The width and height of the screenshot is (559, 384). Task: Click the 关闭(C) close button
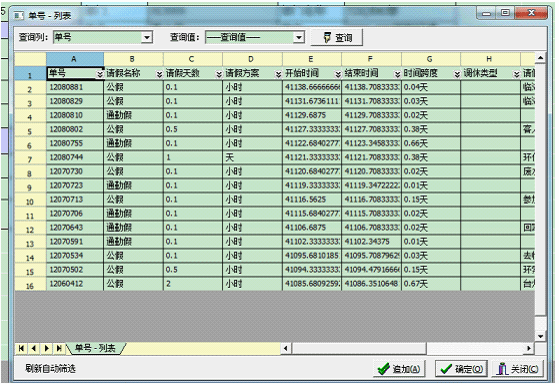pyautogui.click(x=518, y=369)
